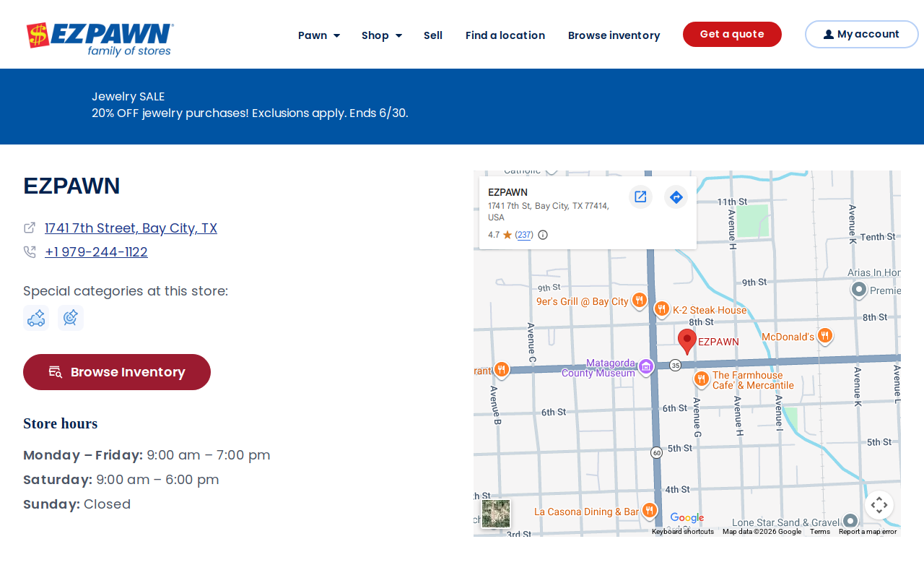Click the second special category icon

tap(71, 318)
